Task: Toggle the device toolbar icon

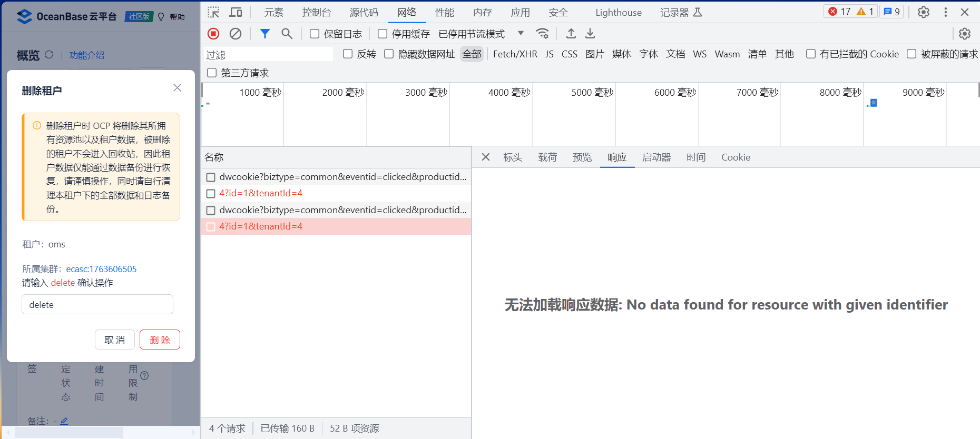Action: 236,12
